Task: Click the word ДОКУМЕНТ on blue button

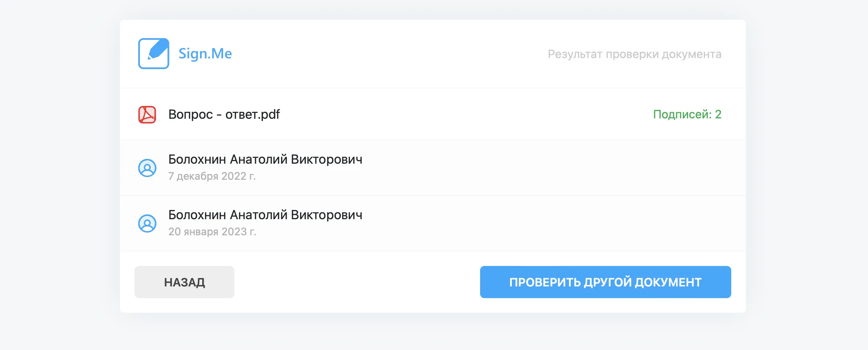Action: [x=668, y=282]
